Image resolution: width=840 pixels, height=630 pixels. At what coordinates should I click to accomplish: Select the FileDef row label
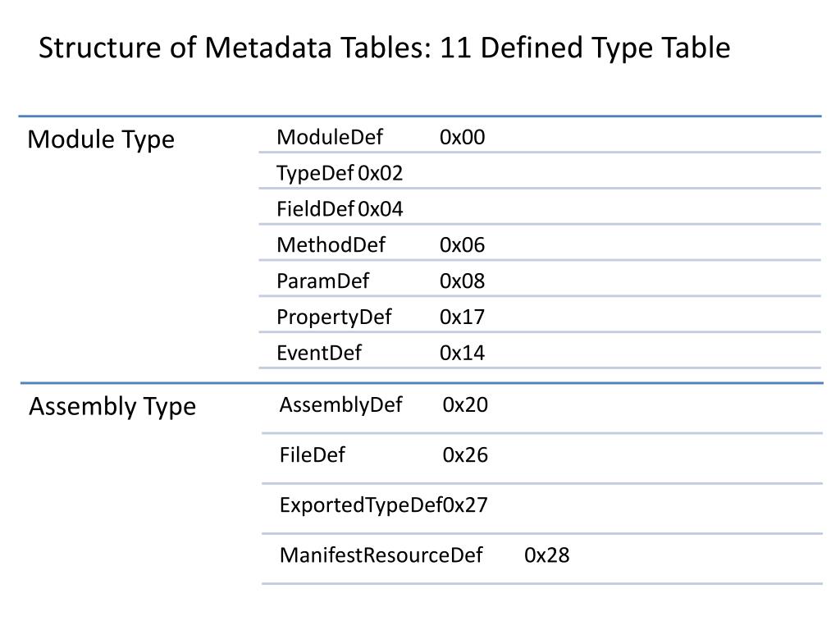313,454
